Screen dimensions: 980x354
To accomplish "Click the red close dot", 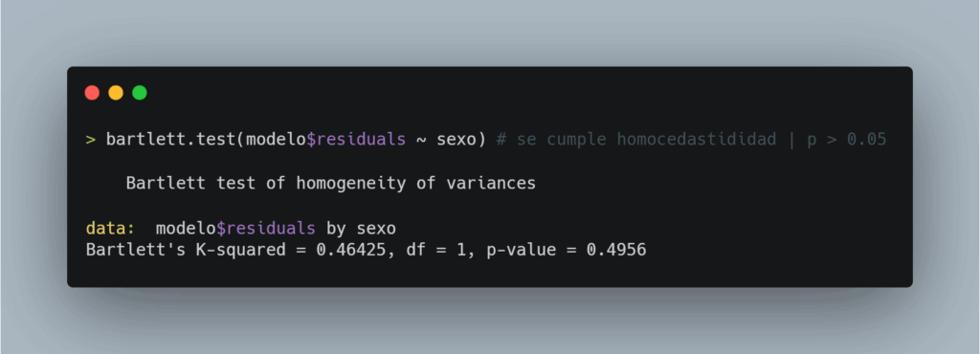I will (x=92, y=93).
